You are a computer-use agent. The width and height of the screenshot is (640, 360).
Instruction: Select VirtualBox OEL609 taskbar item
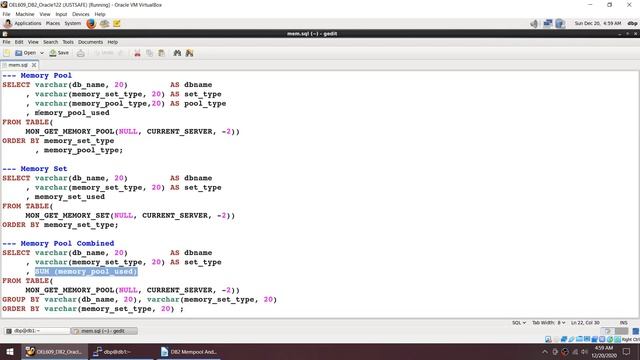[x=54, y=352]
